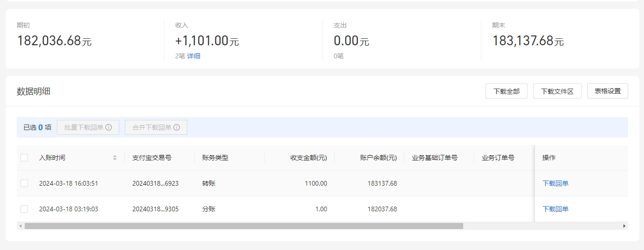Click the balance 182037.68 cell
The height and width of the screenshot is (250, 644).
[382, 209]
